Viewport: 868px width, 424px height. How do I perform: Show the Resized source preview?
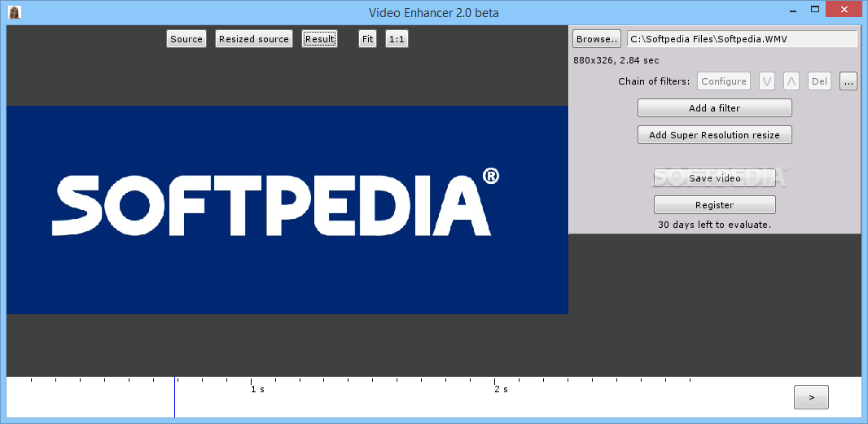[x=254, y=39]
